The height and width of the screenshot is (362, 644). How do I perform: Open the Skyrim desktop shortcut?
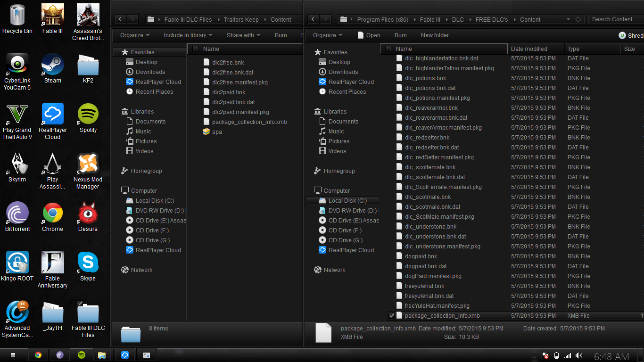pyautogui.click(x=17, y=165)
